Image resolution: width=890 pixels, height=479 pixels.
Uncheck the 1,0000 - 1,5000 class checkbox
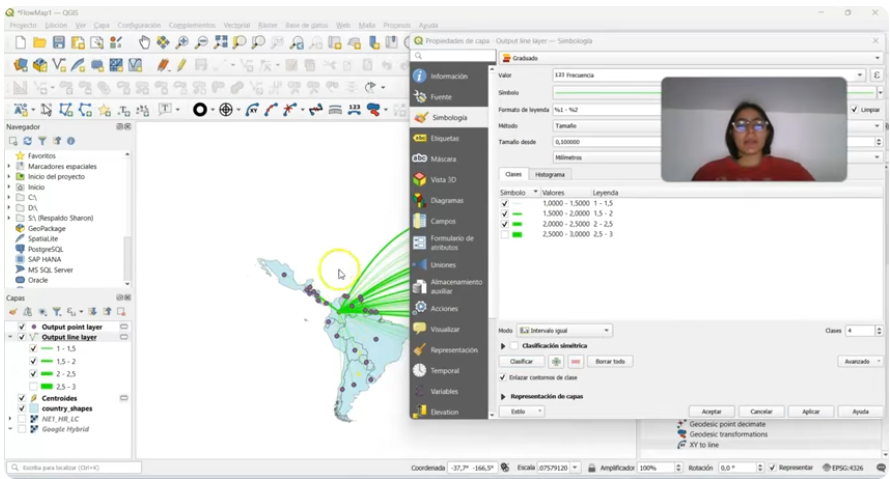pos(505,203)
